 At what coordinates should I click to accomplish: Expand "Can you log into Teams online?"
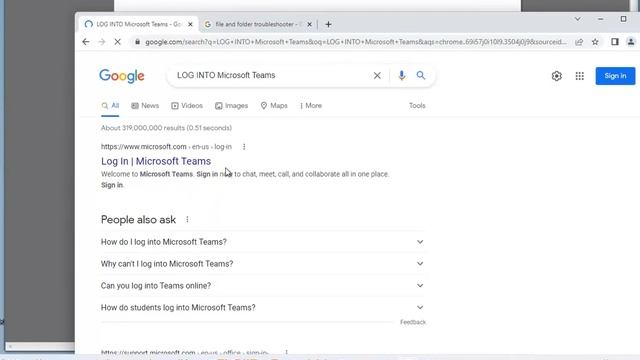pos(262,286)
